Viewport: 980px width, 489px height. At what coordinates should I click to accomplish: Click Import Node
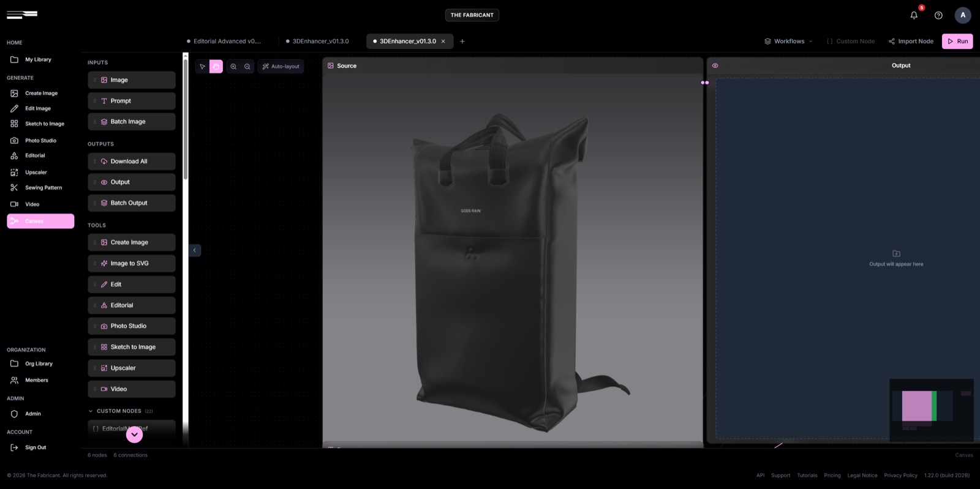pyautogui.click(x=911, y=42)
